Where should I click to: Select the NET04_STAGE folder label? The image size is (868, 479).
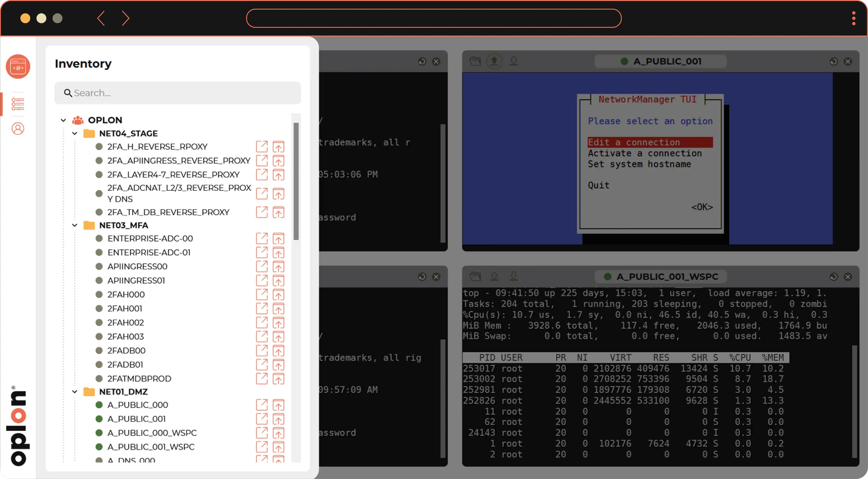[128, 134]
